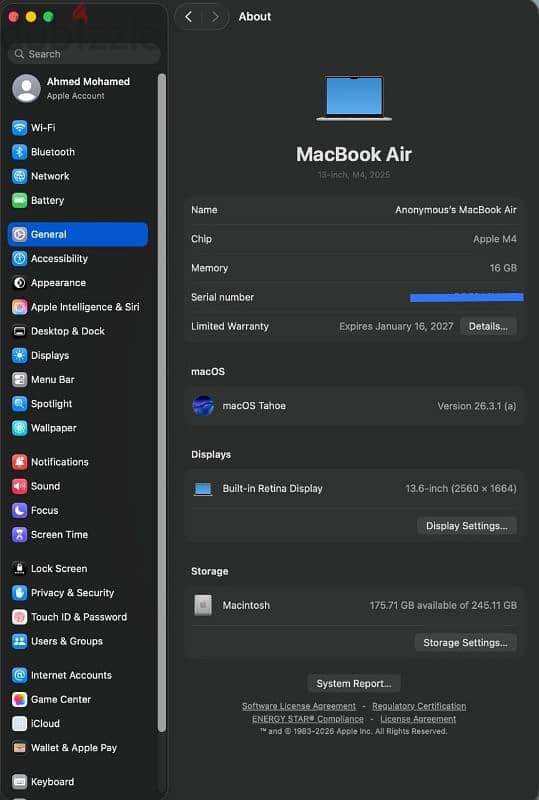Open Lock Screen icon
Screen dimensions: 539x800
[x=19, y=568]
